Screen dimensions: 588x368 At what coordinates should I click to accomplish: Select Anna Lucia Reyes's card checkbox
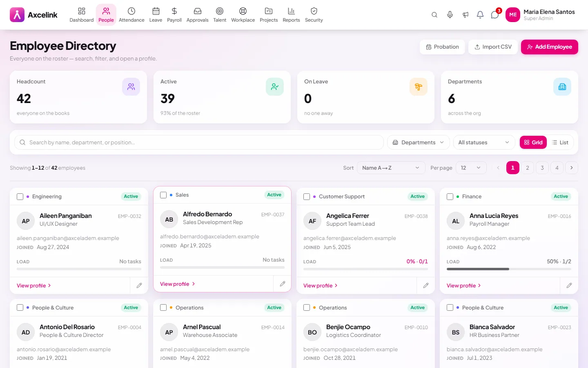[450, 197]
